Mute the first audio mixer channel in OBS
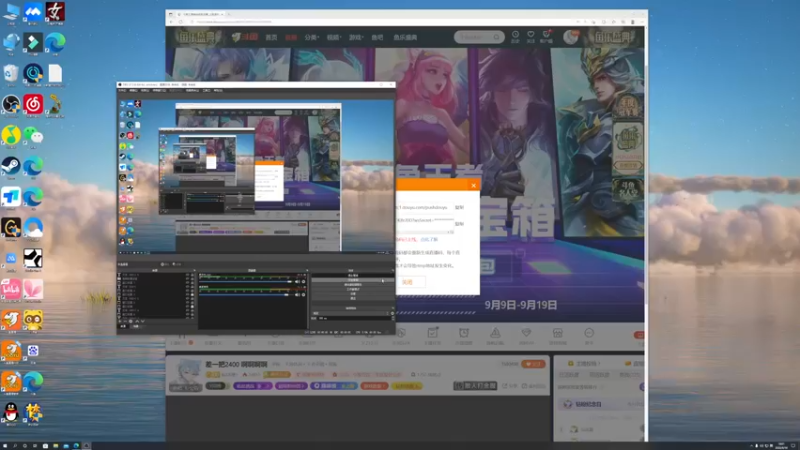800x450 pixels. [x=297, y=282]
